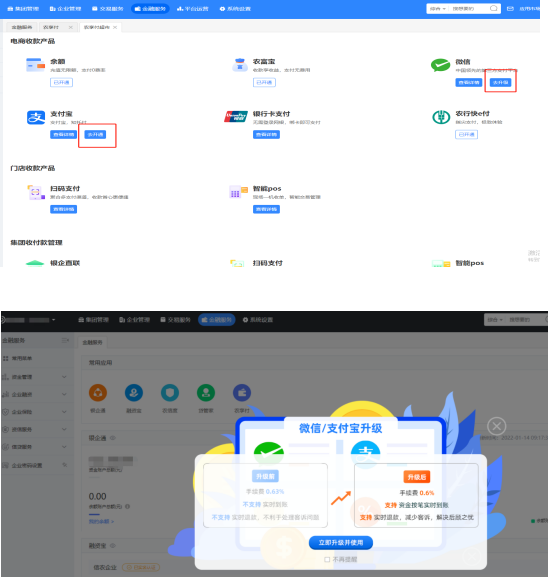Click 查看详情 under 门店 智能pos
Viewport: 548px width, 577px height.
click(x=266, y=209)
